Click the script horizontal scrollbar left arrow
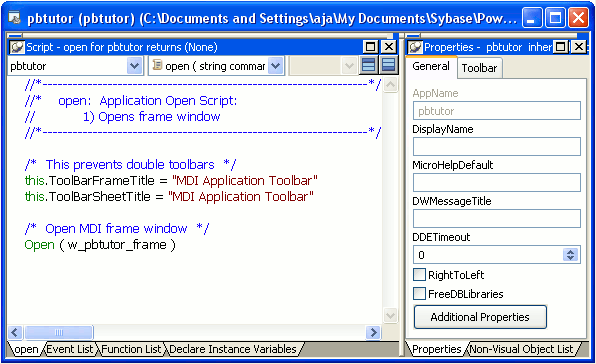Viewport: 596px width, 364px height. coord(15,332)
